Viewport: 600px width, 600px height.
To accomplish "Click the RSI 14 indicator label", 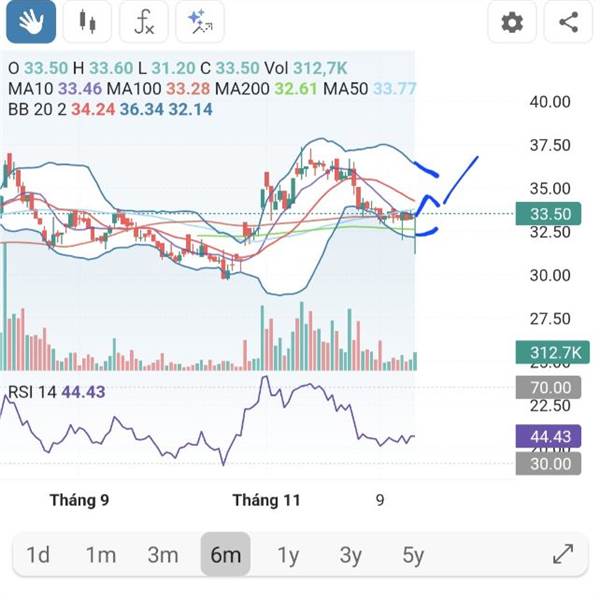I will tap(31, 391).
